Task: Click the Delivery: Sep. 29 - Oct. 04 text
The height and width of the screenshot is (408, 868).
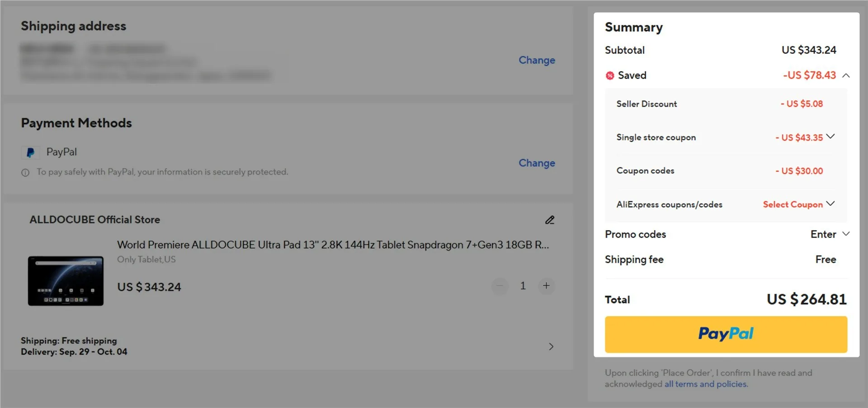Action: 74,352
